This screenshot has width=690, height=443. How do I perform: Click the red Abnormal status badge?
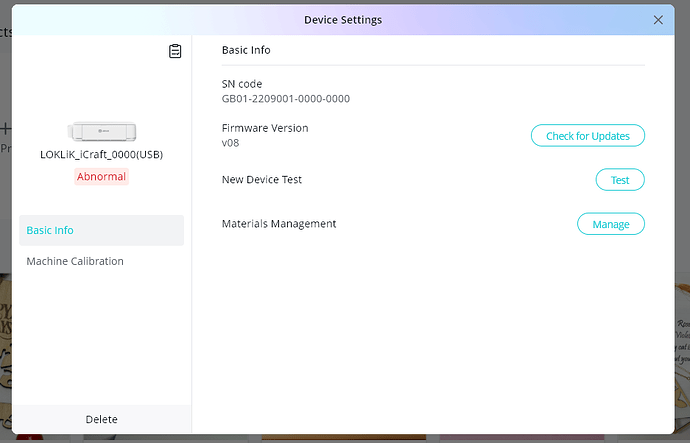coord(101,176)
